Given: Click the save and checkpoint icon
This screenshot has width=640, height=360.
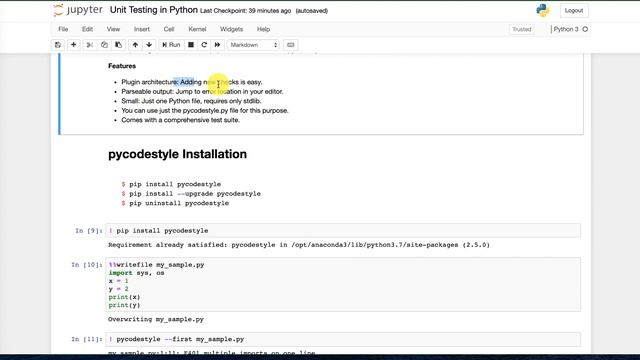Looking at the screenshot, I should point(58,45).
